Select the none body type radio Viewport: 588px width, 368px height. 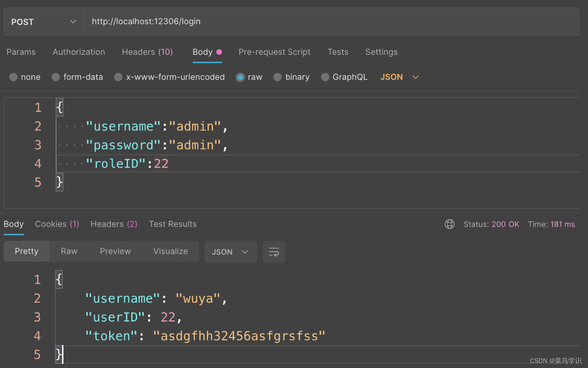click(14, 77)
